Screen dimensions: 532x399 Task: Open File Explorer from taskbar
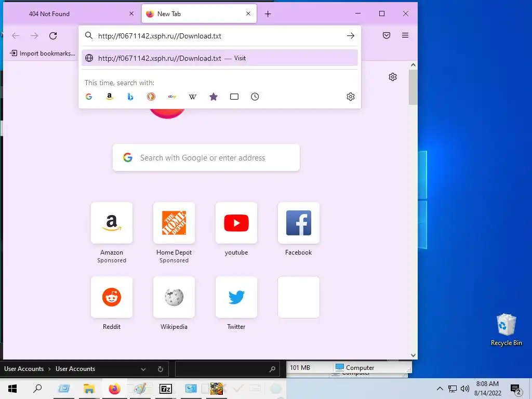click(89, 389)
